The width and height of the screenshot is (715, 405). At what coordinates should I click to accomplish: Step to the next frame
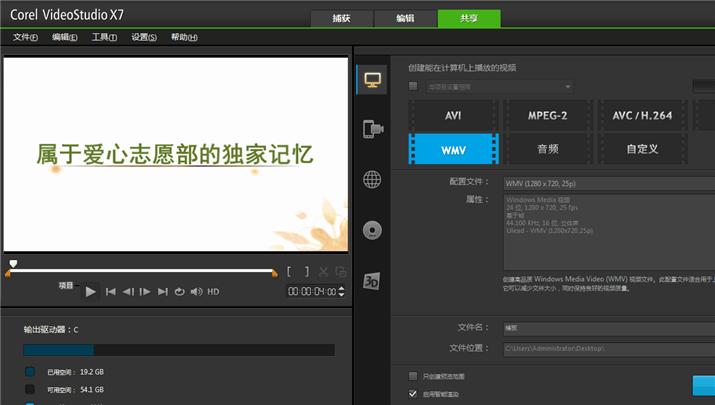coord(145,291)
